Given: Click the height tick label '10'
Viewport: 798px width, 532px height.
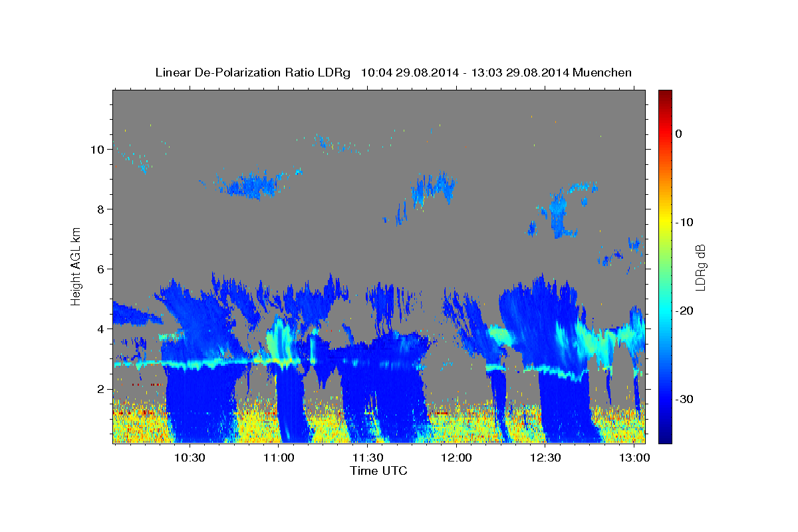Looking at the screenshot, I should (97, 149).
